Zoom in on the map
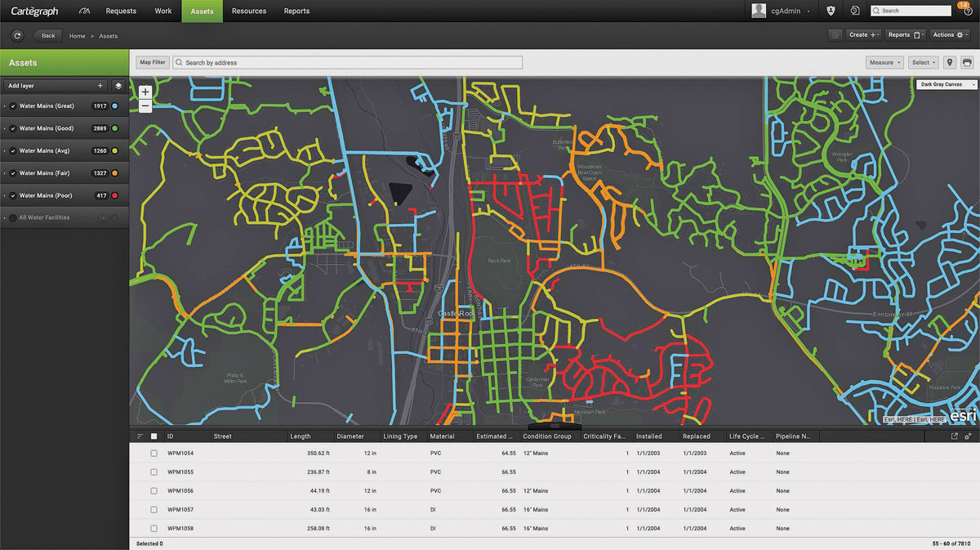 point(145,92)
